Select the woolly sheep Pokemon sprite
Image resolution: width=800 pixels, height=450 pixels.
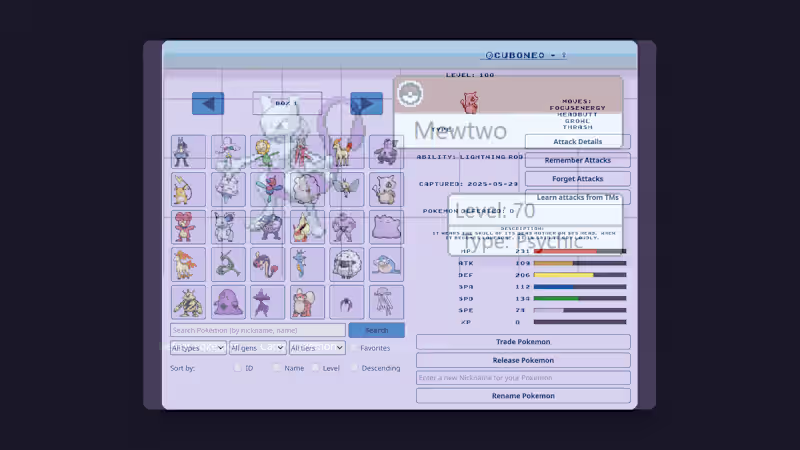(346, 265)
